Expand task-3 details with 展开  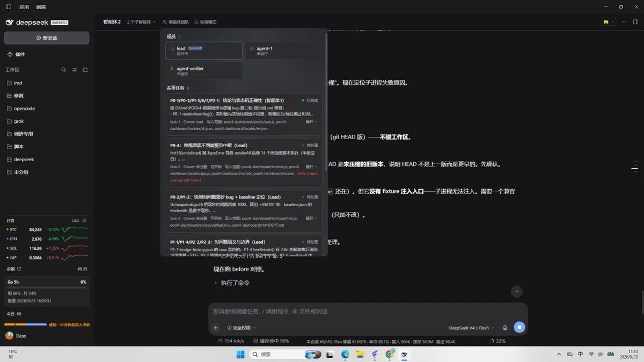pyautogui.click(x=311, y=219)
